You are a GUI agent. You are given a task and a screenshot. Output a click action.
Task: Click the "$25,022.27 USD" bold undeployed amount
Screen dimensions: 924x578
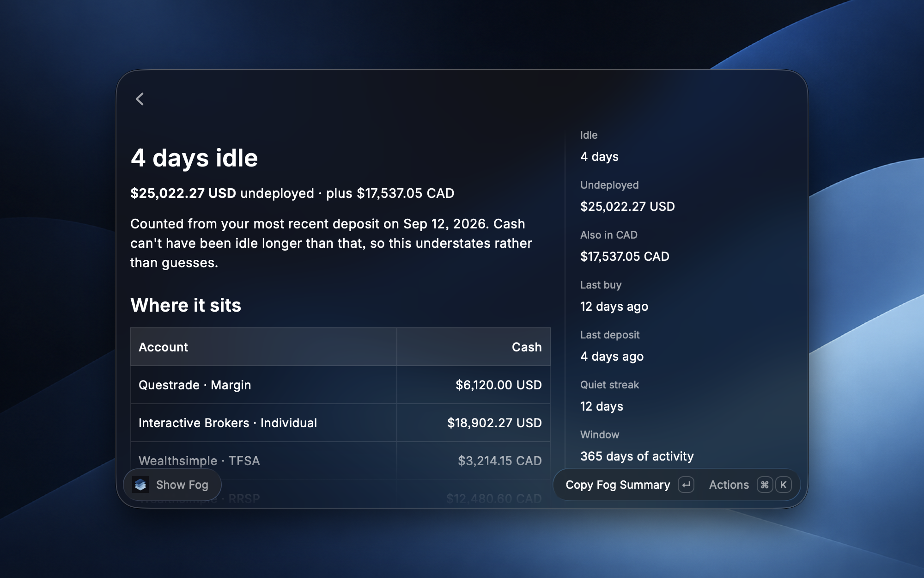click(183, 193)
